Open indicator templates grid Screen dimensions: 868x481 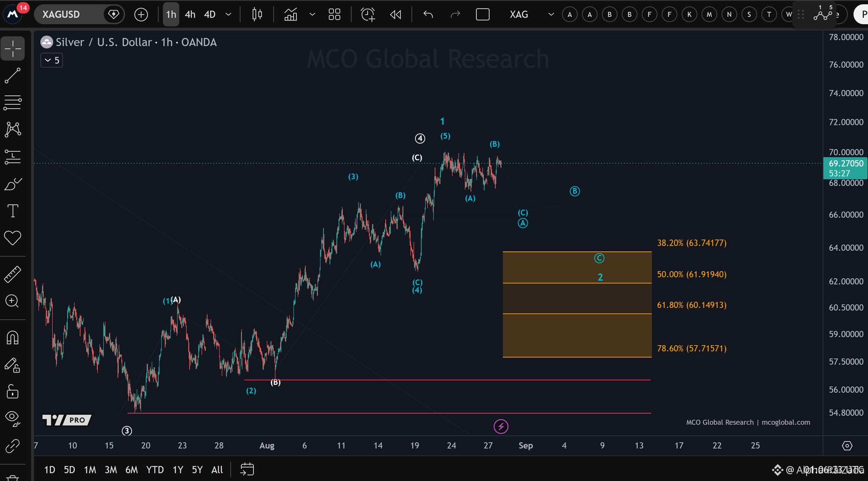click(334, 14)
